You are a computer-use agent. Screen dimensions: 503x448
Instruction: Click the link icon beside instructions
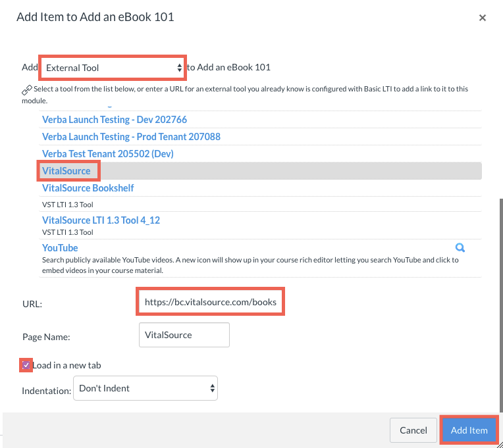[26, 90]
